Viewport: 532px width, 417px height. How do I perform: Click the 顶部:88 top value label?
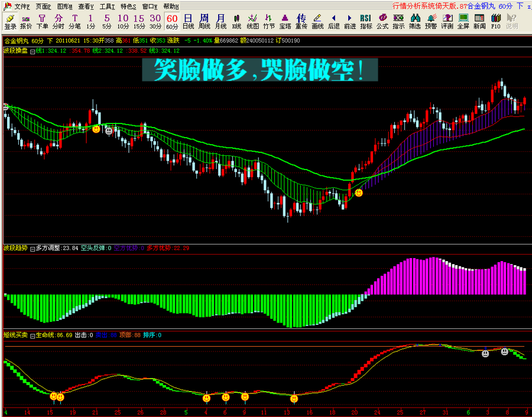(130, 335)
